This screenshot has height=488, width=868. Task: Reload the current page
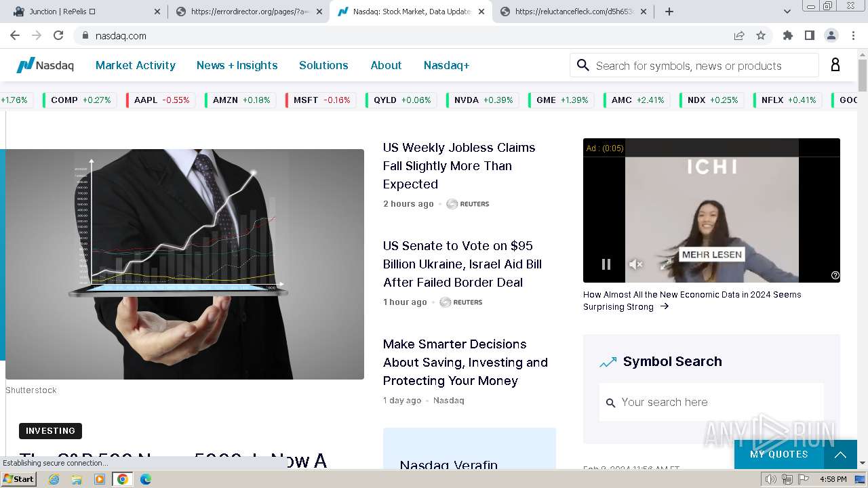pyautogui.click(x=58, y=35)
